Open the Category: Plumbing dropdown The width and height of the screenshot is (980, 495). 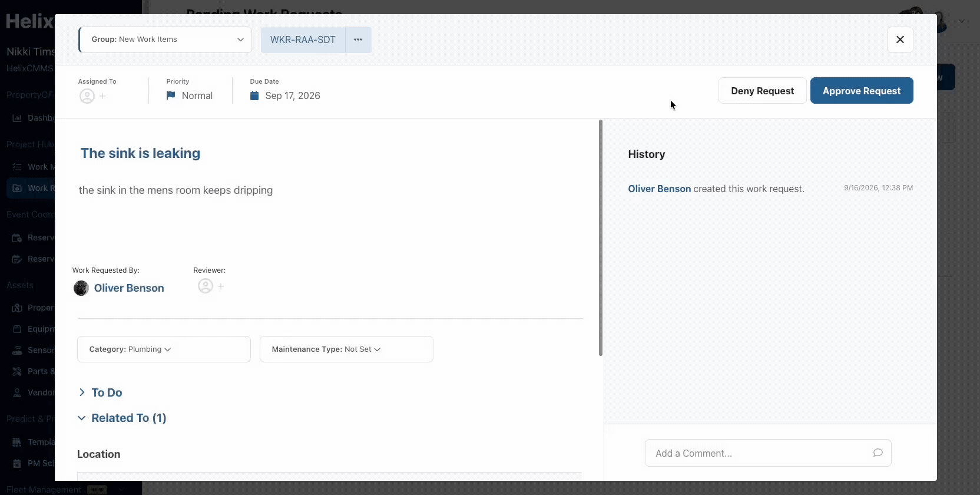coord(164,349)
